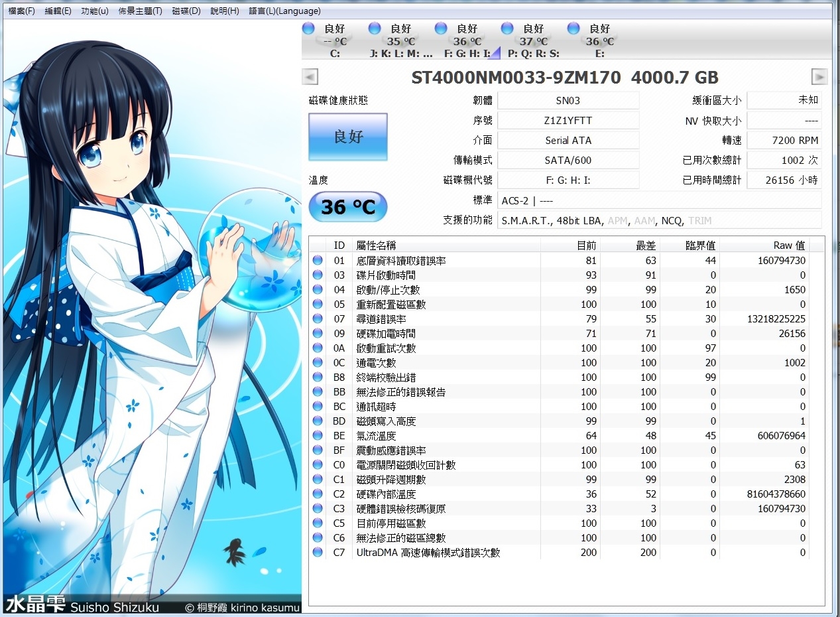
Task: Click the serial number field Z1Z1YFTT
Action: (x=568, y=121)
